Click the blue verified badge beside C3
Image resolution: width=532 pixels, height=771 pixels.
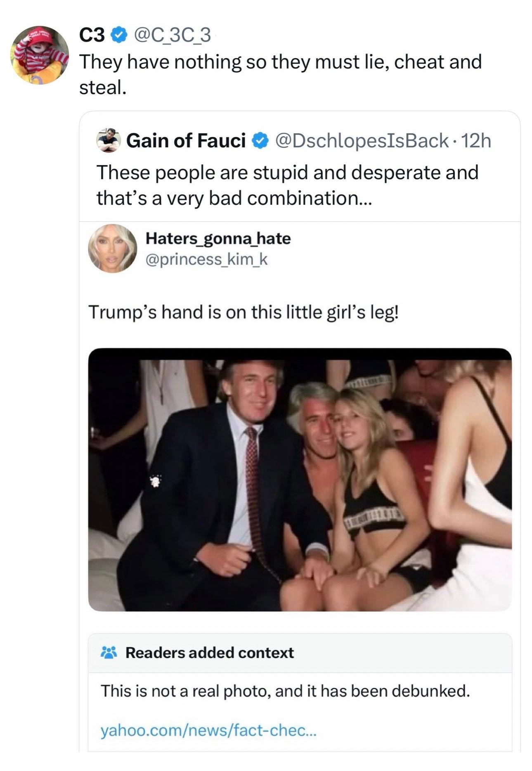[x=118, y=37]
